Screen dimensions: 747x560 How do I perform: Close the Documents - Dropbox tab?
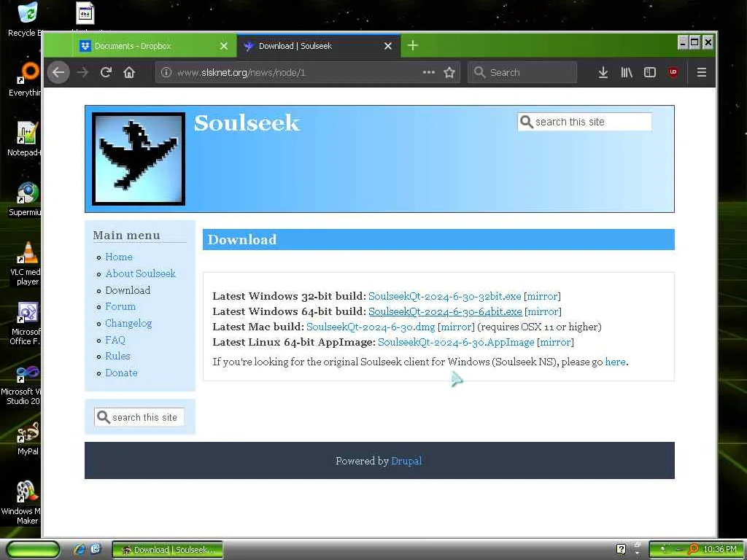tap(224, 46)
